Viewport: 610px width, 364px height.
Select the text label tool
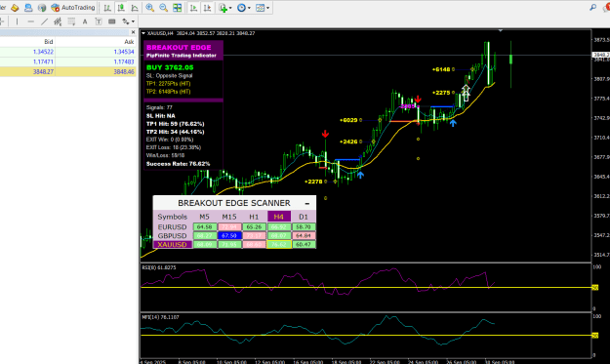click(99, 21)
